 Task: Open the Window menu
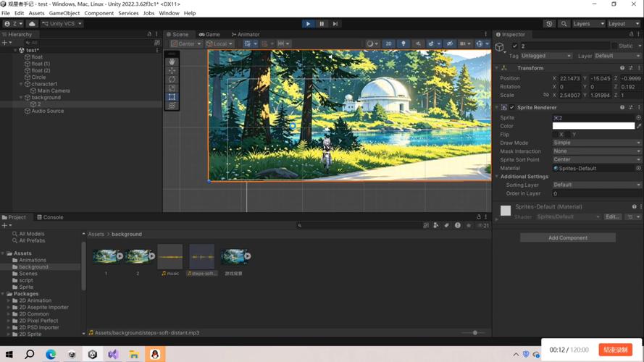click(x=169, y=13)
